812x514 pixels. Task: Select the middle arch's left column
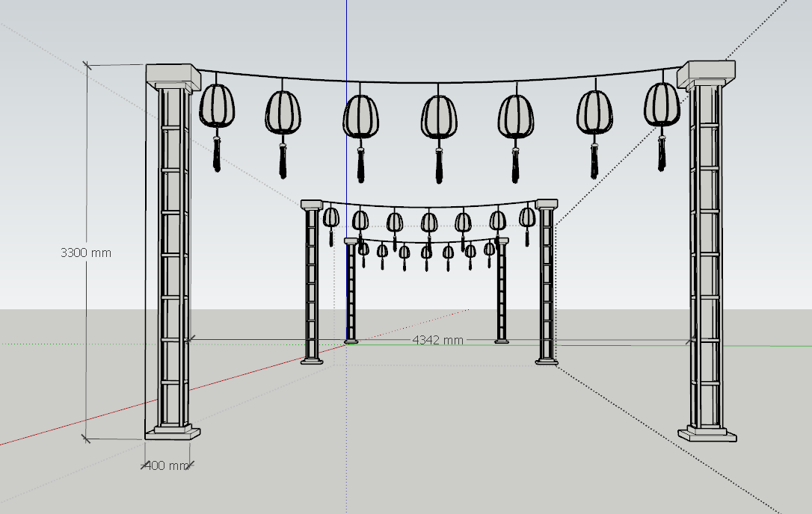(312, 284)
